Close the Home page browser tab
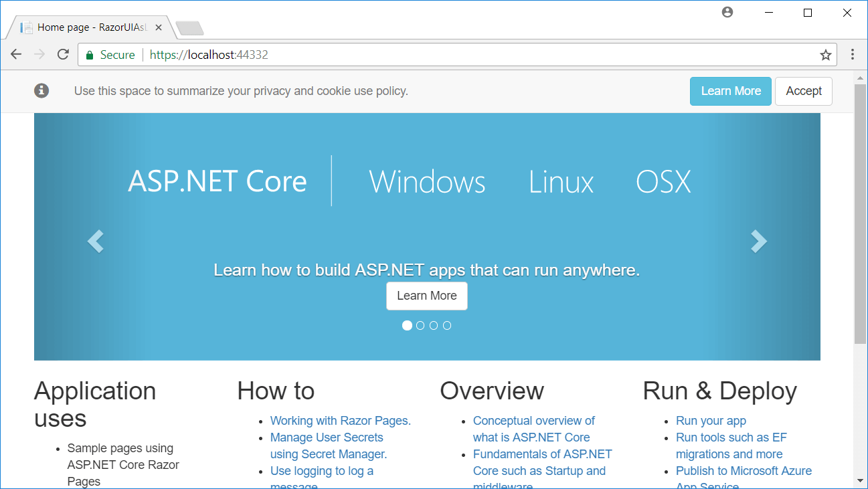 (x=159, y=27)
